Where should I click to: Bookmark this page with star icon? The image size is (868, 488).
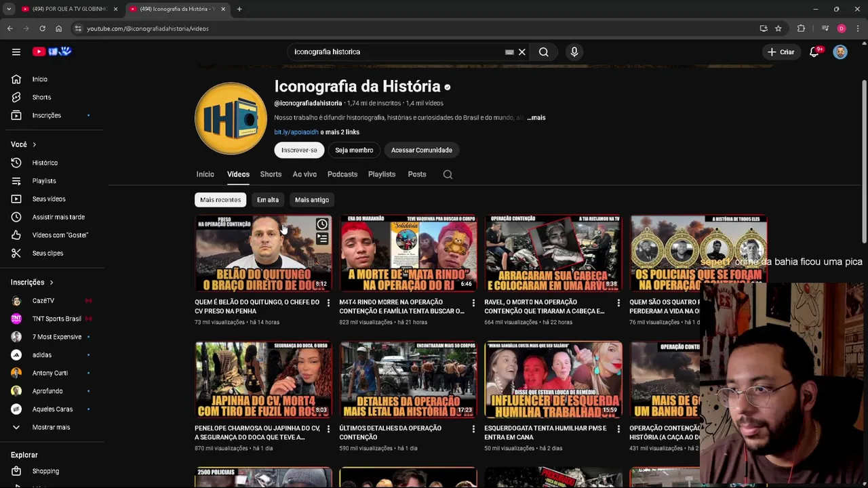click(x=778, y=28)
